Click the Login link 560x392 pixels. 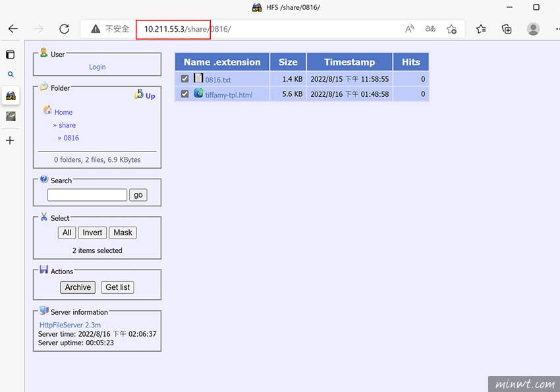pos(97,67)
